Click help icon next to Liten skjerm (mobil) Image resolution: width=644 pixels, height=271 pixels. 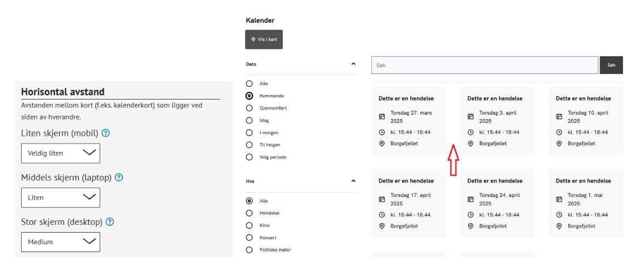(105, 133)
